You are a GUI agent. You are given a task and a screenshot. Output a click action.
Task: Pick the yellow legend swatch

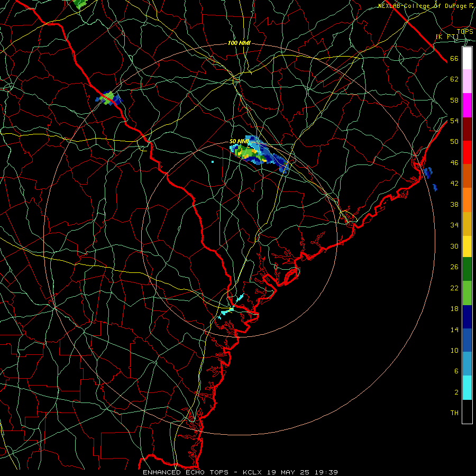coord(467,246)
